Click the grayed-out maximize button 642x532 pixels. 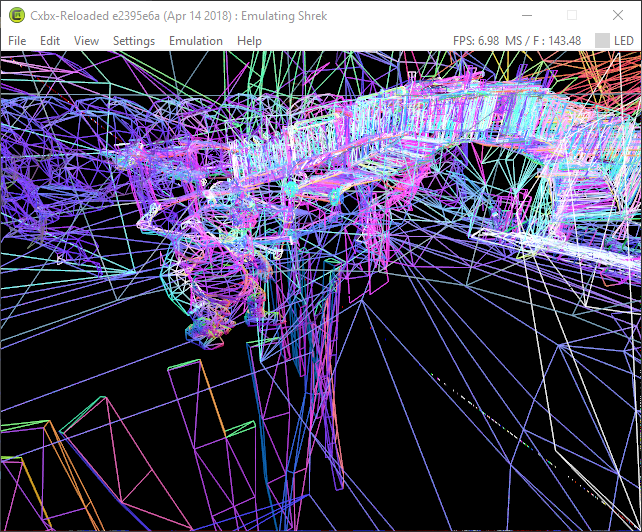pos(572,16)
